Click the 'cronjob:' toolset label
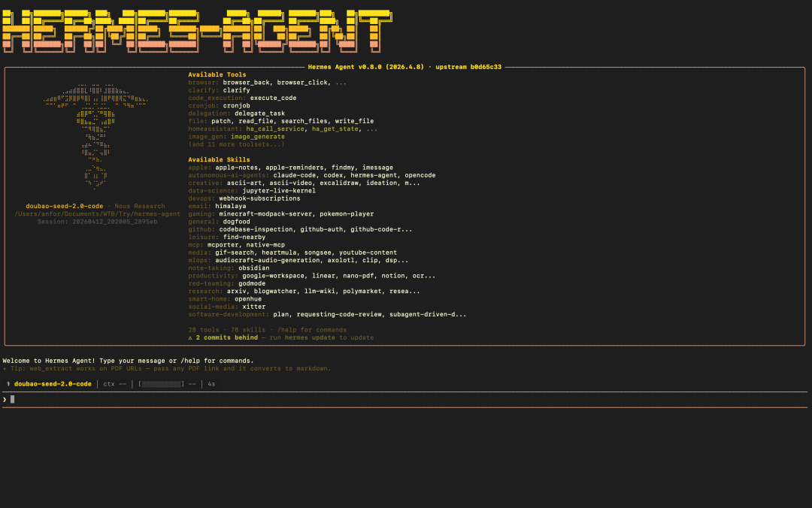 click(204, 106)
